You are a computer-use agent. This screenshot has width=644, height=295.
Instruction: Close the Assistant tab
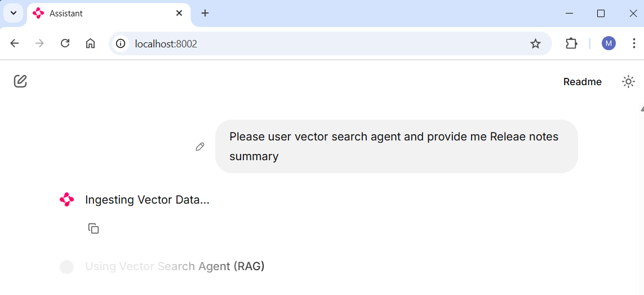[179, 13]
